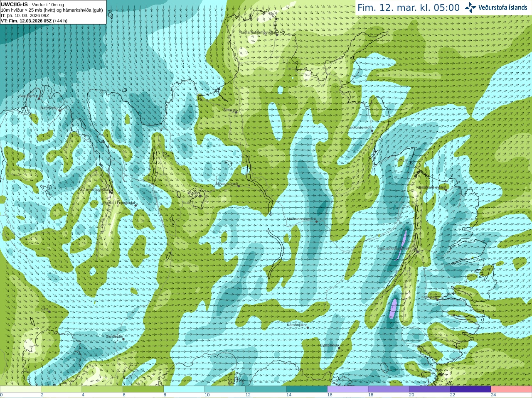Viewport: 532px width, 398px height.
Task: Click the 14–16 m/s dark teal legend swatch
Action: [307, 389]
